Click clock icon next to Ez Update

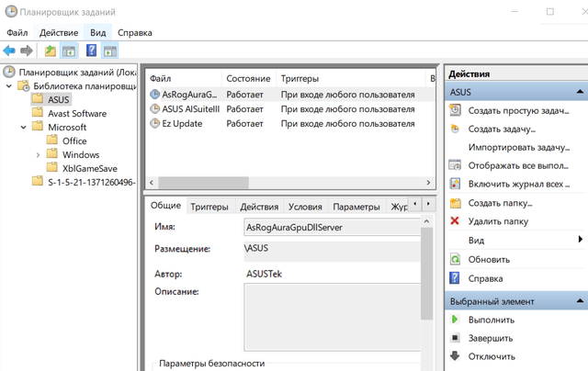[x=154, y=123]
